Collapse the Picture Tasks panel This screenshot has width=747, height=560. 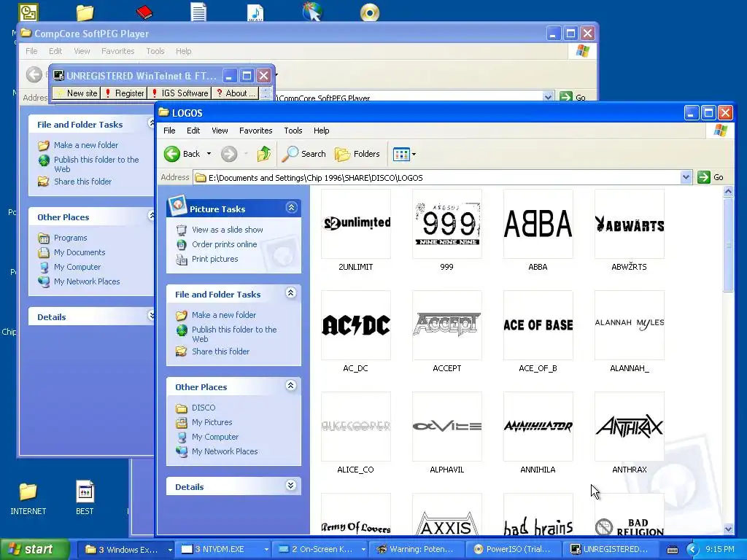tap(291, 208)
